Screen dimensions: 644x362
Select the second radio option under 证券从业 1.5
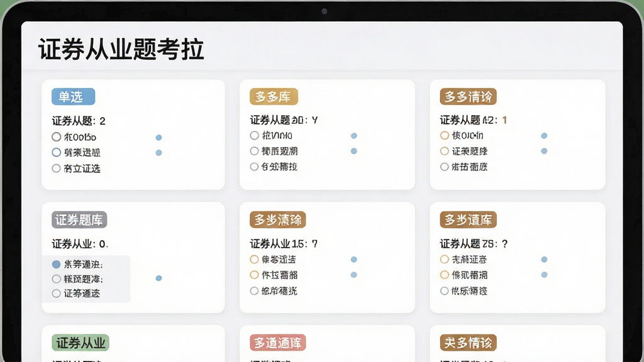(x=254, y=275)
